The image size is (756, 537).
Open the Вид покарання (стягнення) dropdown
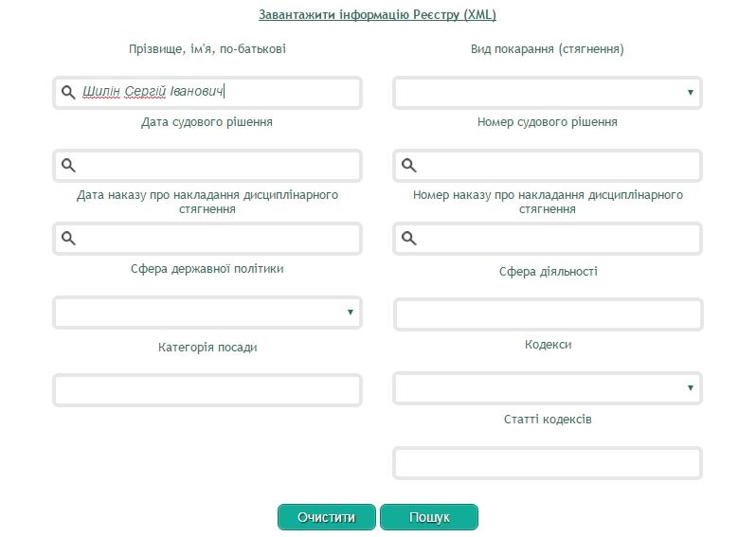coord(547,93)
